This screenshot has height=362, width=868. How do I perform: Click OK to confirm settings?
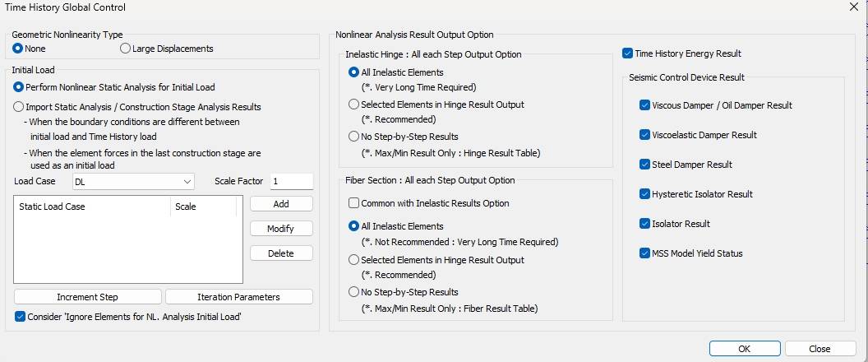click(744, 349)
